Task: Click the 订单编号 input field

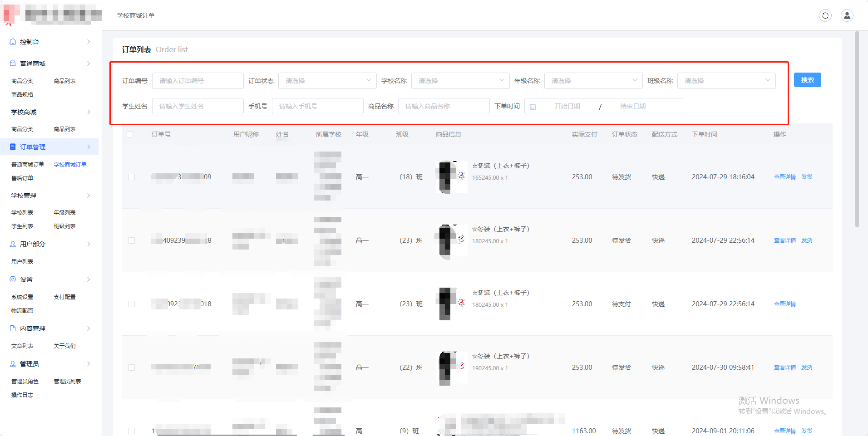Action: (197, 81)
